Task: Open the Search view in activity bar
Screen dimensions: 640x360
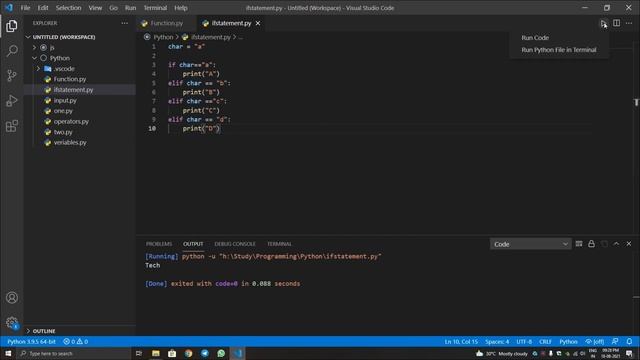Action: (x=12, y=51)
